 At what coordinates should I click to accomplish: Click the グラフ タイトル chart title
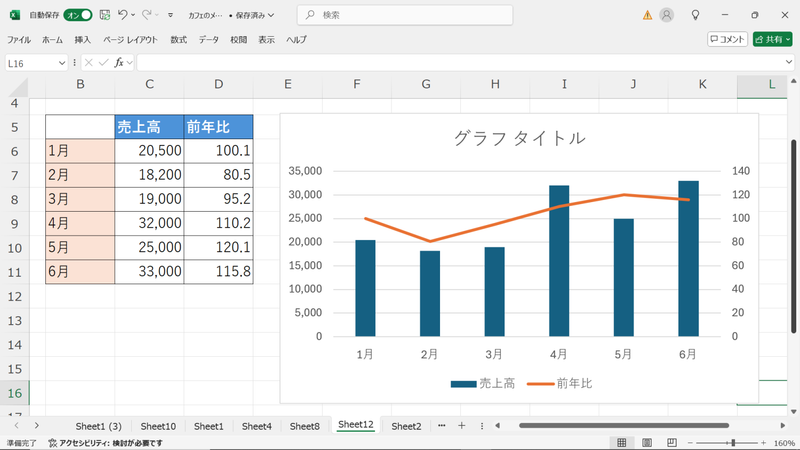pyautogui.click(x=519, y=138)
